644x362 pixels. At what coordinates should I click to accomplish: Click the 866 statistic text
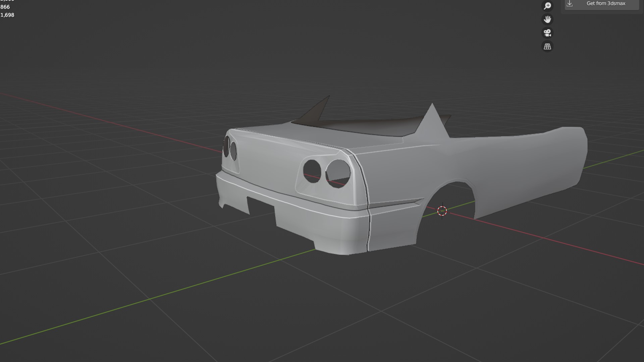tap(5, 7)
